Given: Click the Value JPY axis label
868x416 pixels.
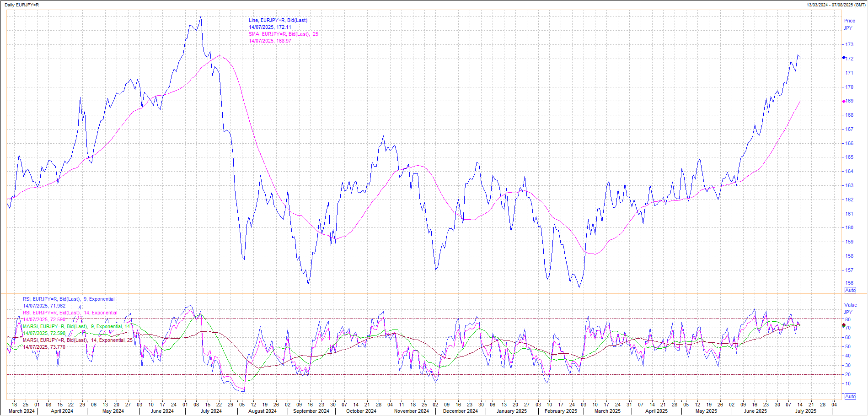Looking at the screenshot, I should coord(850,308).
